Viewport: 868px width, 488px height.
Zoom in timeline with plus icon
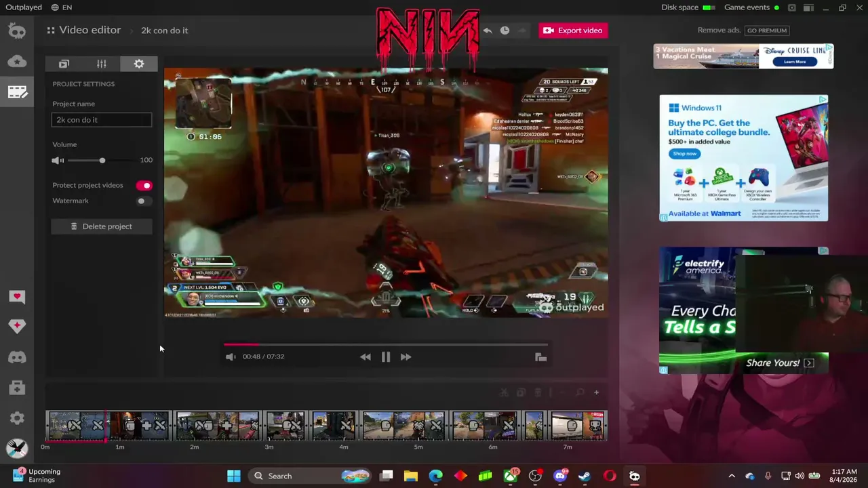click(x=596, y=392)
